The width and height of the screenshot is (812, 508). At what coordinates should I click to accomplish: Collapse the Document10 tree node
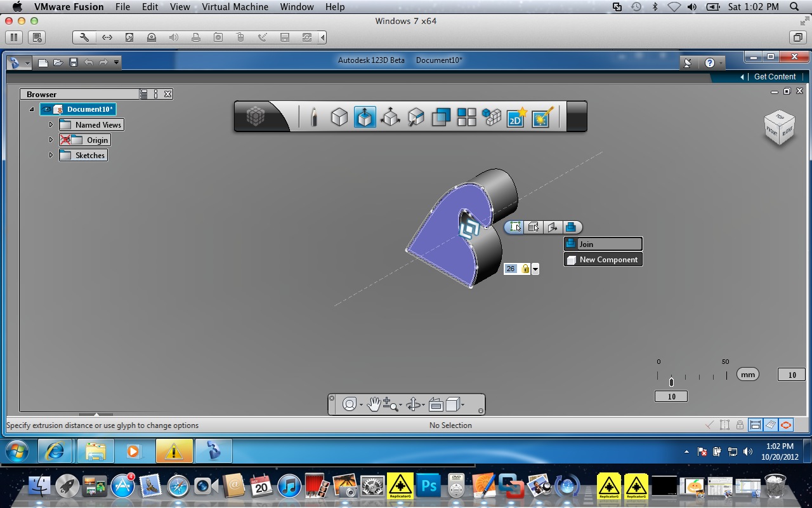[32, 109]
